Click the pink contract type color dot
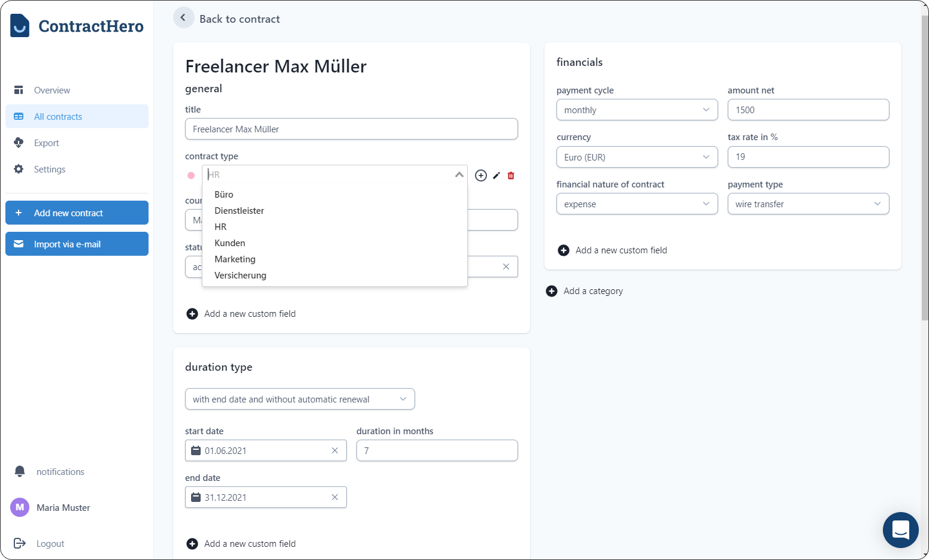The height and width of the screenshot is (560, 929). pos(191,175)
